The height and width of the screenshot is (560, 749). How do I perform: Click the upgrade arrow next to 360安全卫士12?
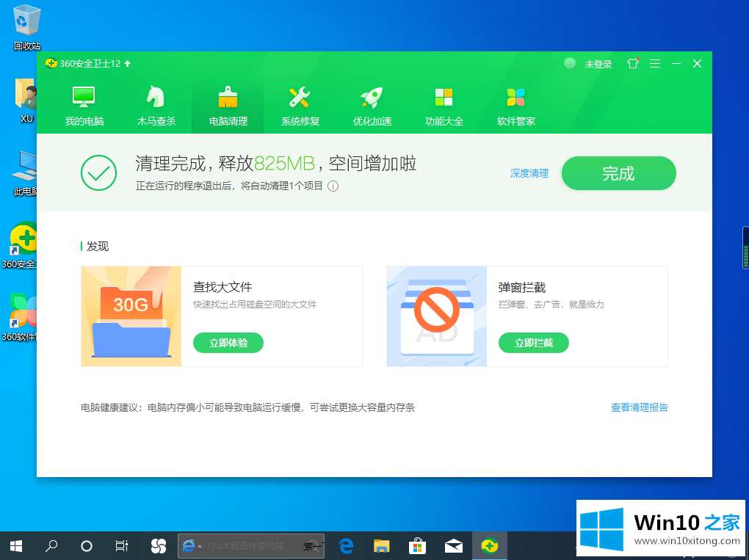coord(128,64)
